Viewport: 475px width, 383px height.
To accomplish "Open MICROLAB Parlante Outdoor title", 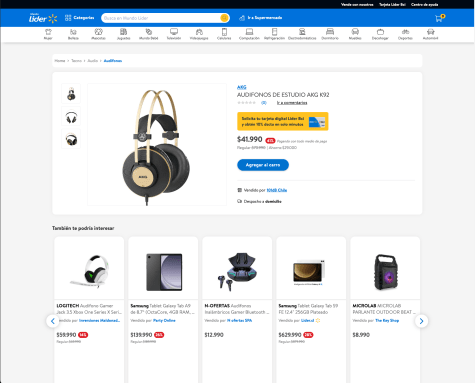I will (384, 309).
